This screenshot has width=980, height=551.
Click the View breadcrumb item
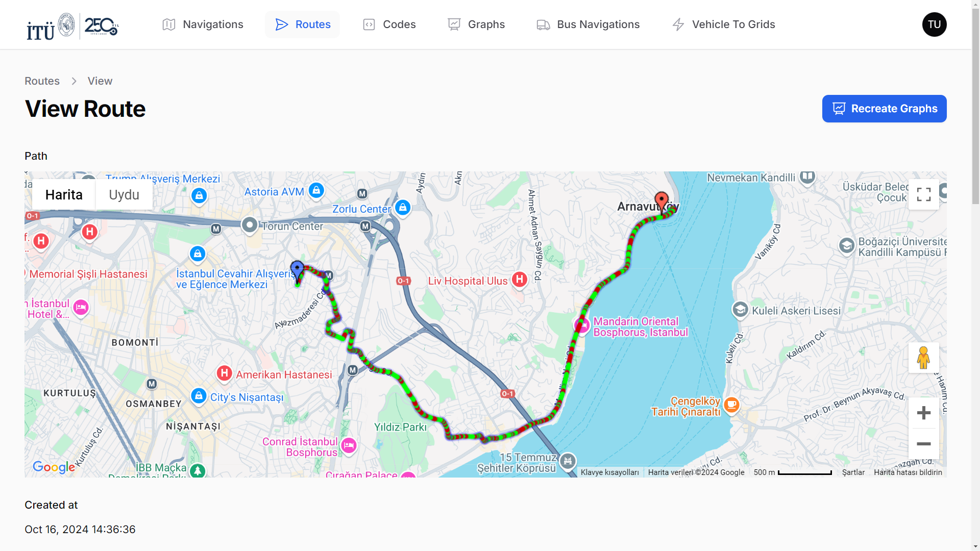click(x=100, y=81)
